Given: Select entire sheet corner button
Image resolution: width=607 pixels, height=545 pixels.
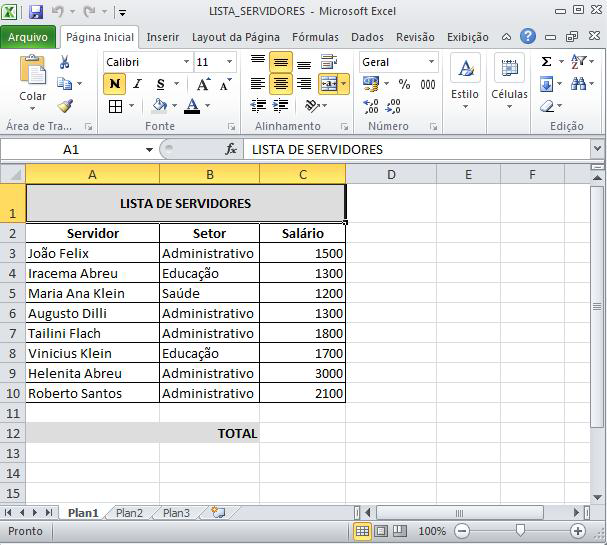Looking at the screenshot, I should coord(13,174).
